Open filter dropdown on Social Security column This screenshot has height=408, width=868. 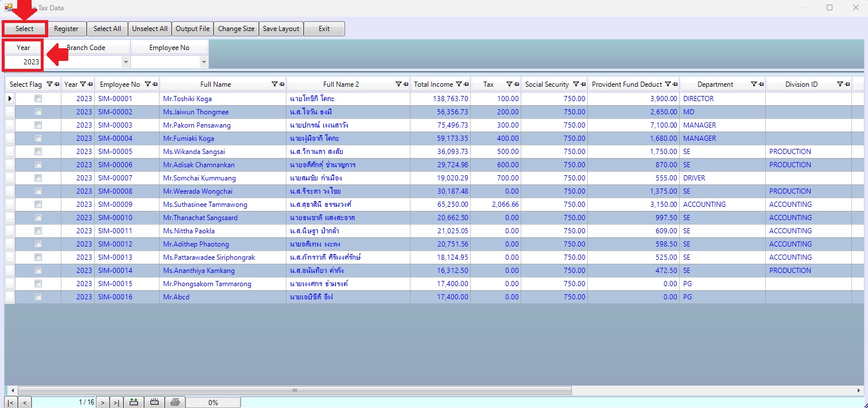pos(576,84)
